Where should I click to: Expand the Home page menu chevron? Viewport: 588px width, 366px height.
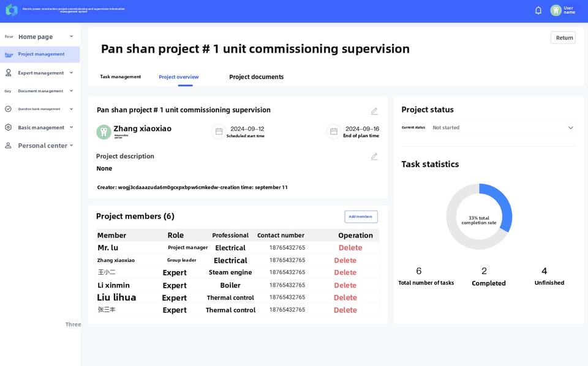click(x=71, y=36)
